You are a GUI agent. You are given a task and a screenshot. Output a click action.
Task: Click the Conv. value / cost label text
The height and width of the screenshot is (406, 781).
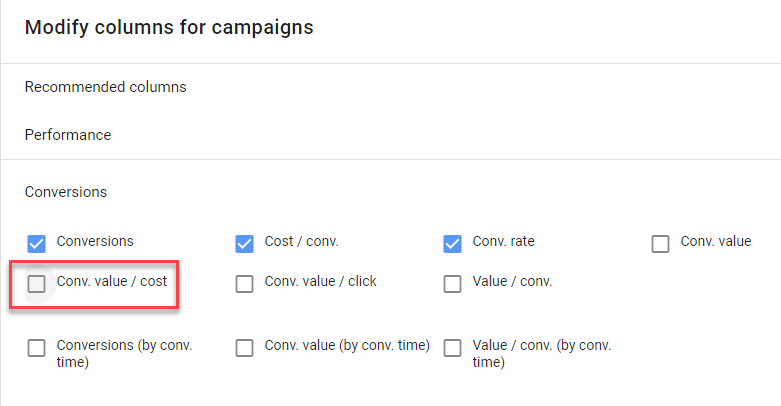112,281
